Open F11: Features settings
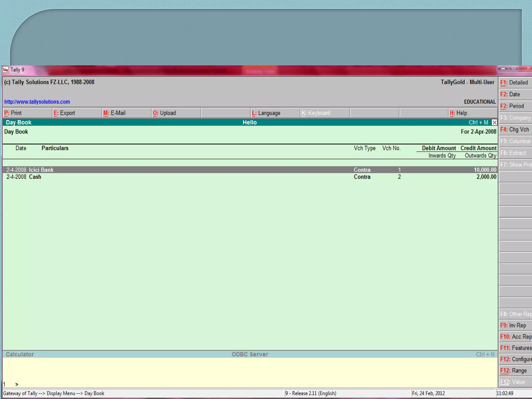532x399 pixels. coord(516,348)
